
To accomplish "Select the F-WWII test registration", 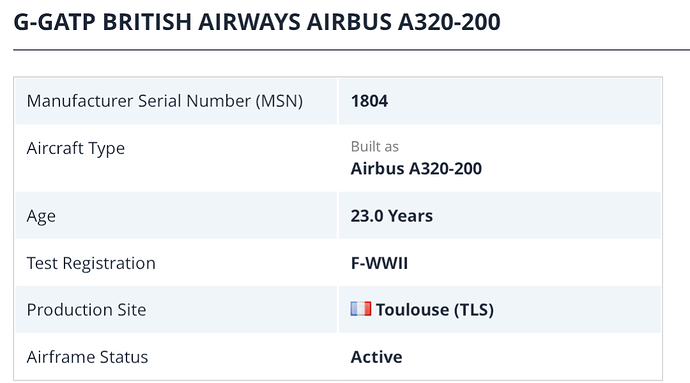I will [x=379, y=263].
